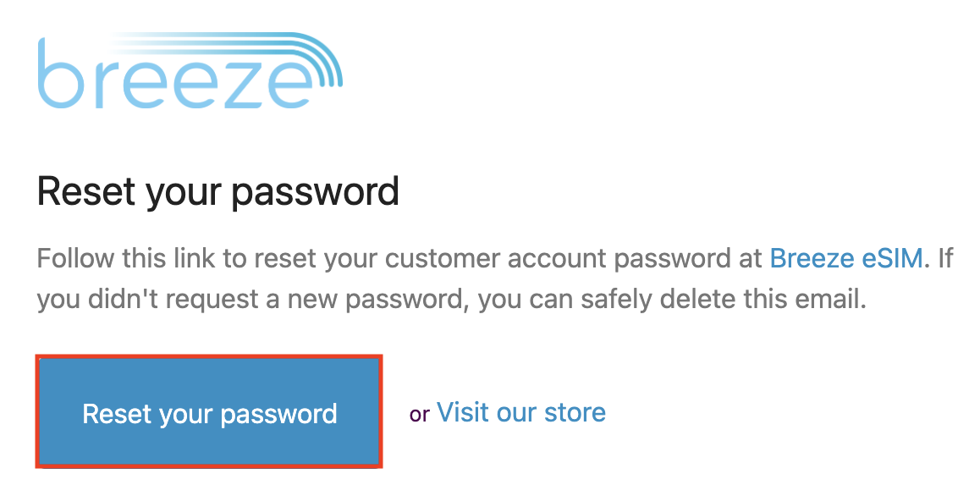Click the paragraph starting with Follow this link
This screenshot has width=980, height=496.
[494, 278]
